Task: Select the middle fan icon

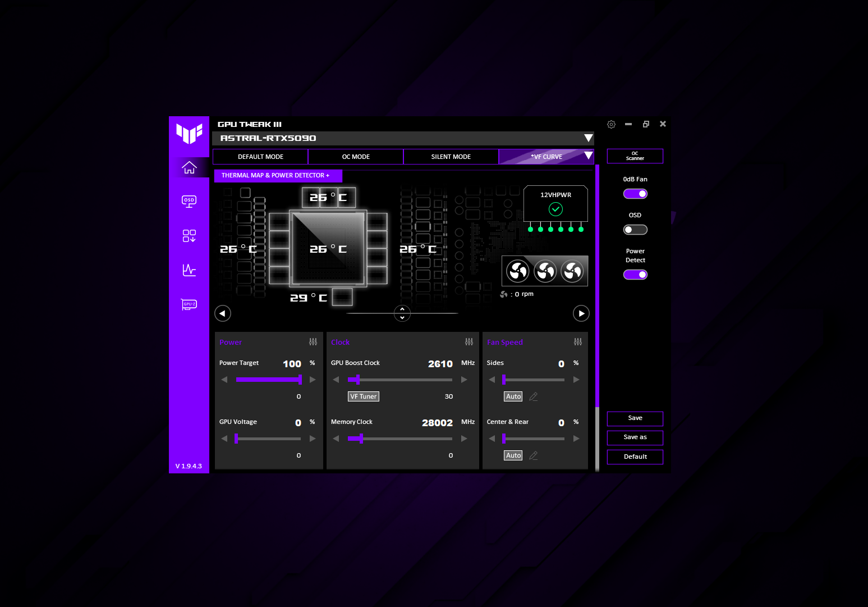Action: tap(545, 271)
